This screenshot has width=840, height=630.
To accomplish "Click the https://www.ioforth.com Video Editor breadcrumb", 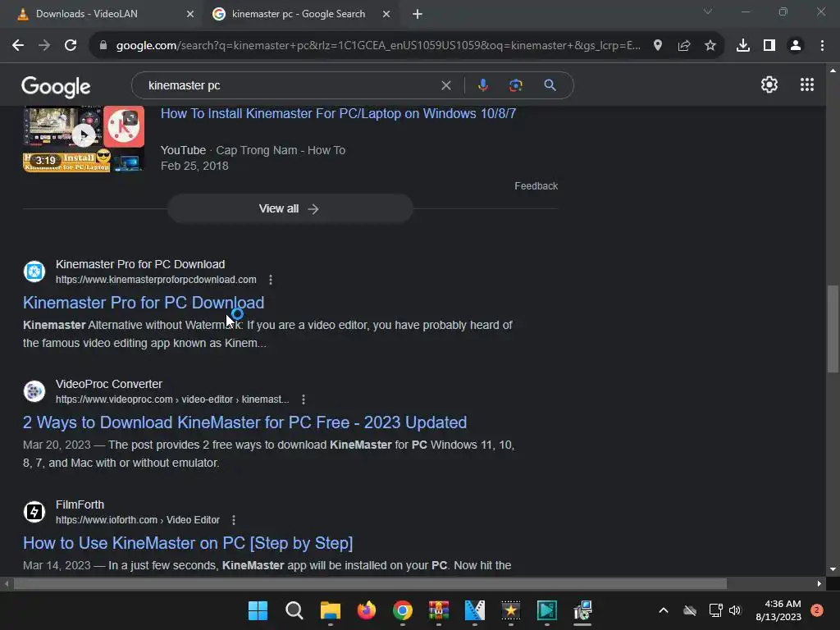I will coord(138,520).
